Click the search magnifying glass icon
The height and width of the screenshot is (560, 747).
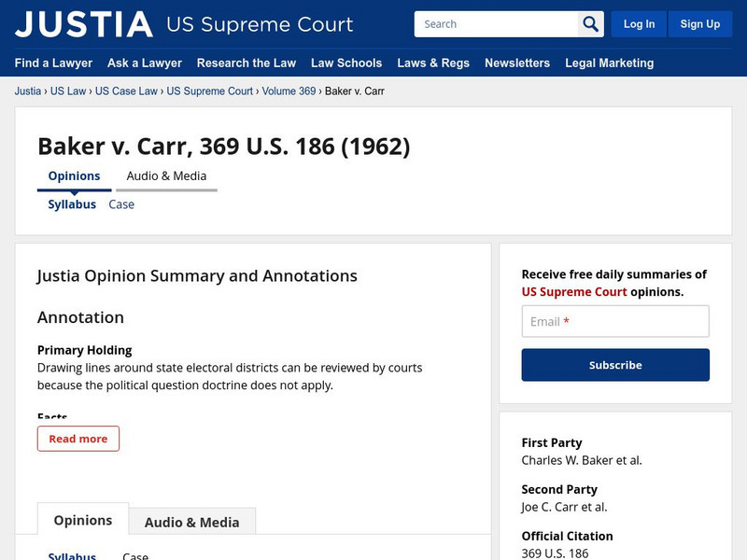coord(590,23)
